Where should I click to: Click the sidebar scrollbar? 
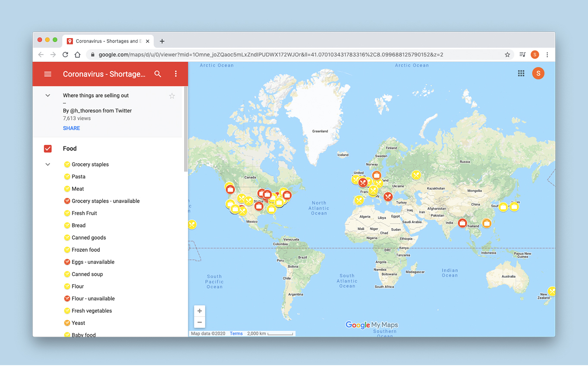point(186,129)
